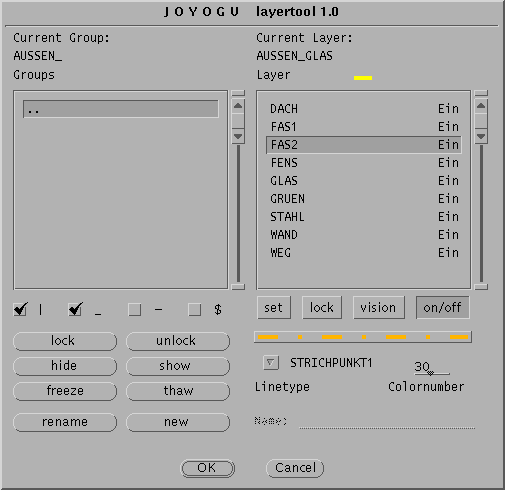
Task: Click the 'Ein' status of DACH layer
Action: [x=448, y=109]
